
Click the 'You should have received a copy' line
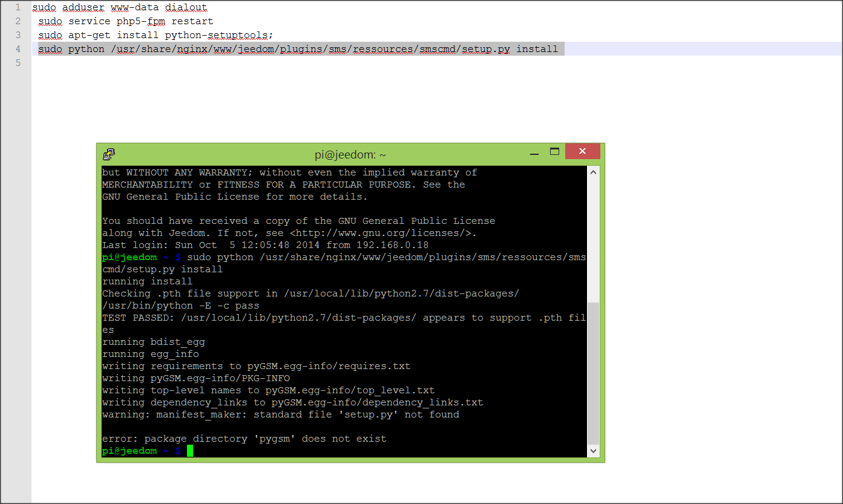pos(298,221)
